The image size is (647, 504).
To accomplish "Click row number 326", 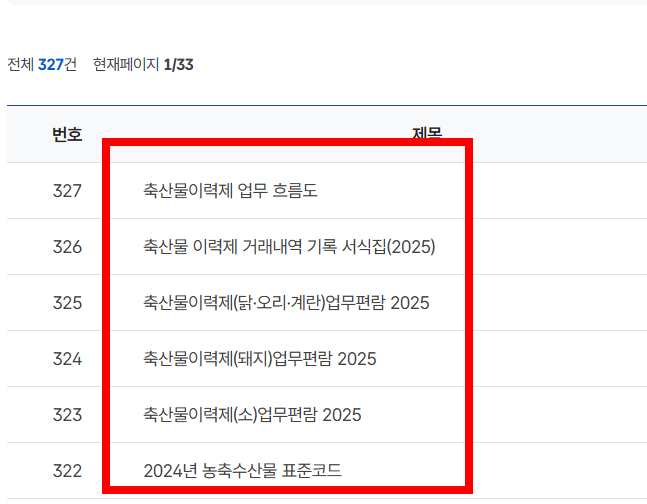I will (x=67, y=247).
